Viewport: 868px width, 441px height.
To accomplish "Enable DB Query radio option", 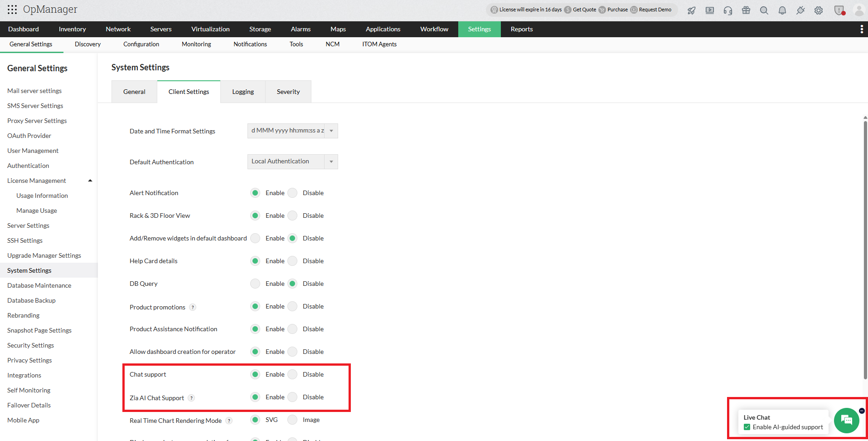I will (255, 284).
